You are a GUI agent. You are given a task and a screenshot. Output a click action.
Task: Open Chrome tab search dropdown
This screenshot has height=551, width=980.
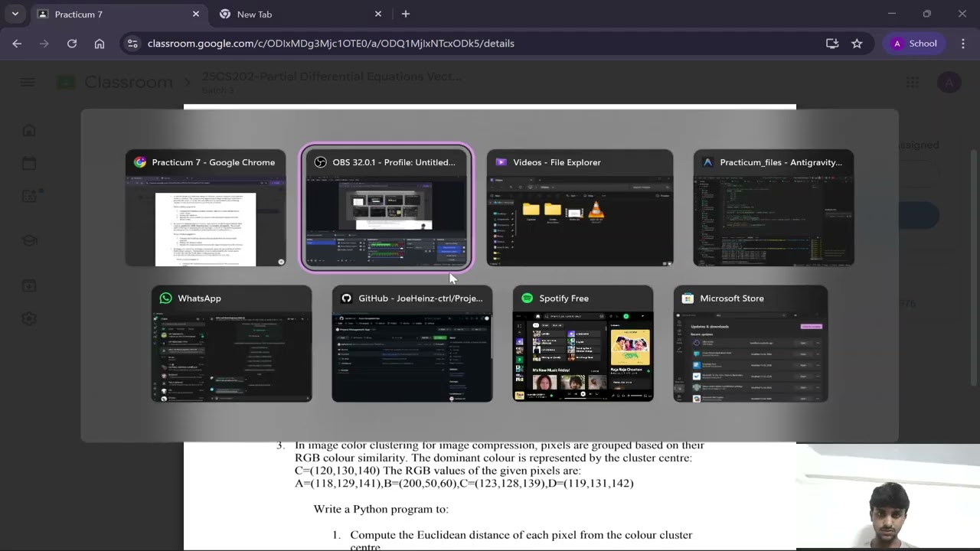tap(15, 14)
